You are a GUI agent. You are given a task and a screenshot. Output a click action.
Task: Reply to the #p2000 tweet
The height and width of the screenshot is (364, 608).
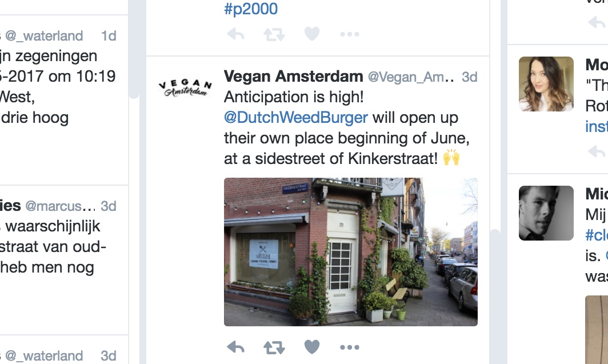(236, 34)
